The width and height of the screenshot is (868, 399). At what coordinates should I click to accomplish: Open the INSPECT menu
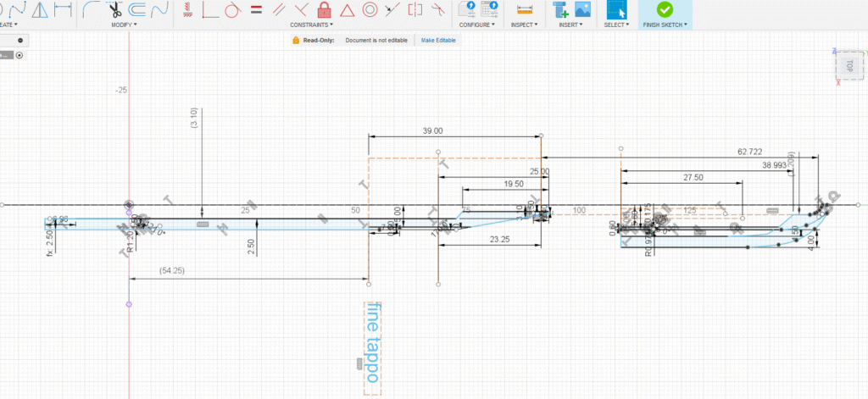click(x=525, y=25)
